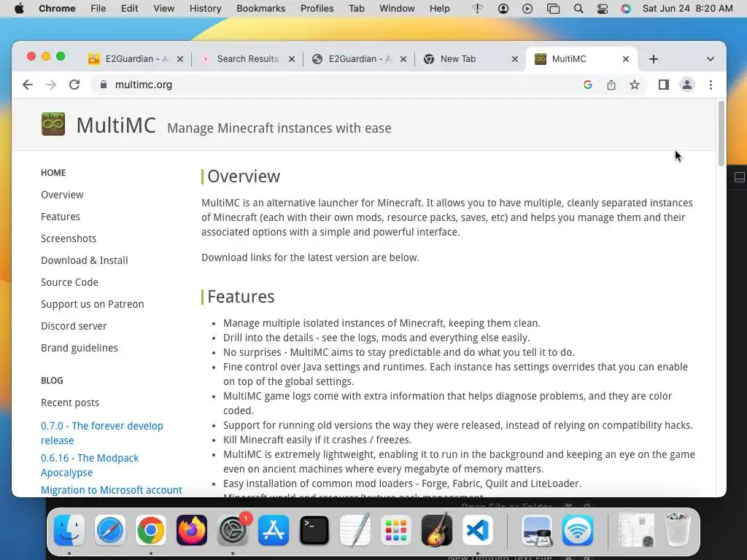The height and width of the screenshot is (560, 747).
Task: Bookmark this page with the star icon
Action: pyautogui.click(x=635, y=85)
